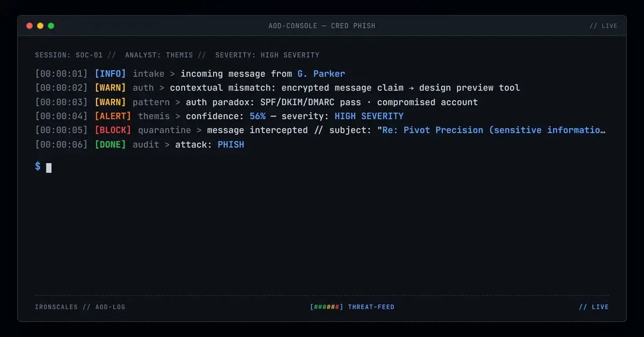644x337 pixels.
Task: Click the auth paradox SPF/DKIM/DMARC text
Action: (x=332, y=102)
